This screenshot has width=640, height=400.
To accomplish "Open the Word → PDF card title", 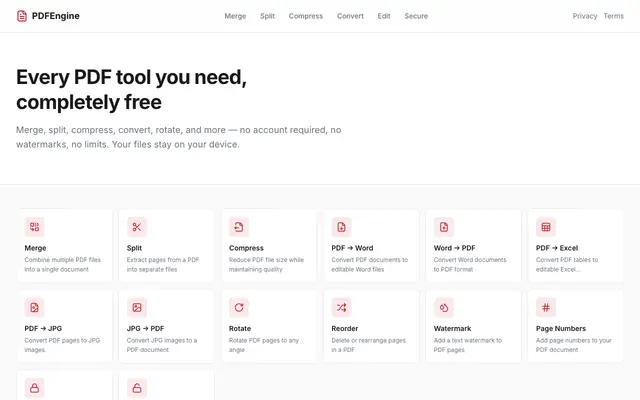I will click(x=454, y=248).
